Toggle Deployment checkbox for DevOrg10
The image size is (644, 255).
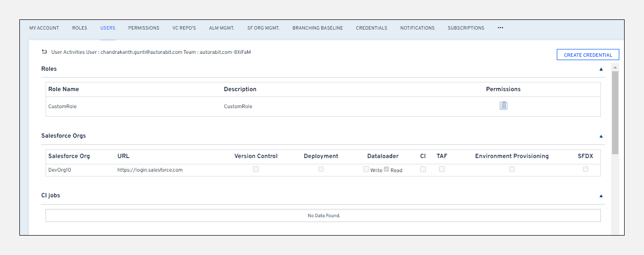click(x=321, y=169)
